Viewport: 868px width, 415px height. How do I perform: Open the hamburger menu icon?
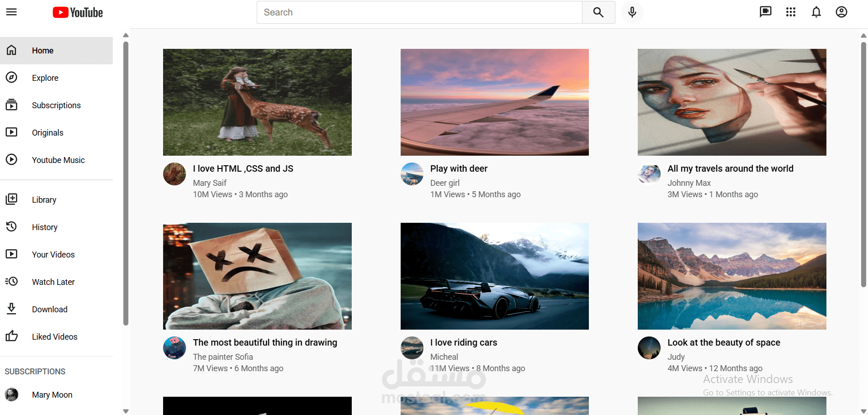(11, 12)
